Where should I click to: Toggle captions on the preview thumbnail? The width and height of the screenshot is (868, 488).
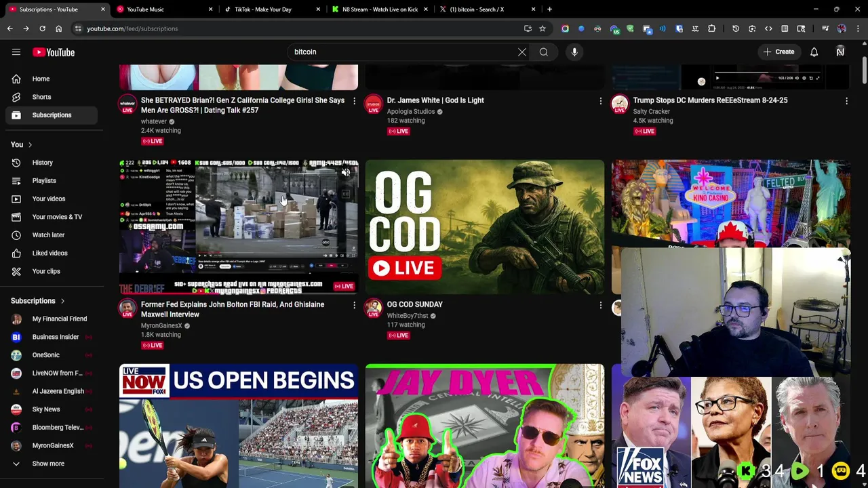pos(346,195)
